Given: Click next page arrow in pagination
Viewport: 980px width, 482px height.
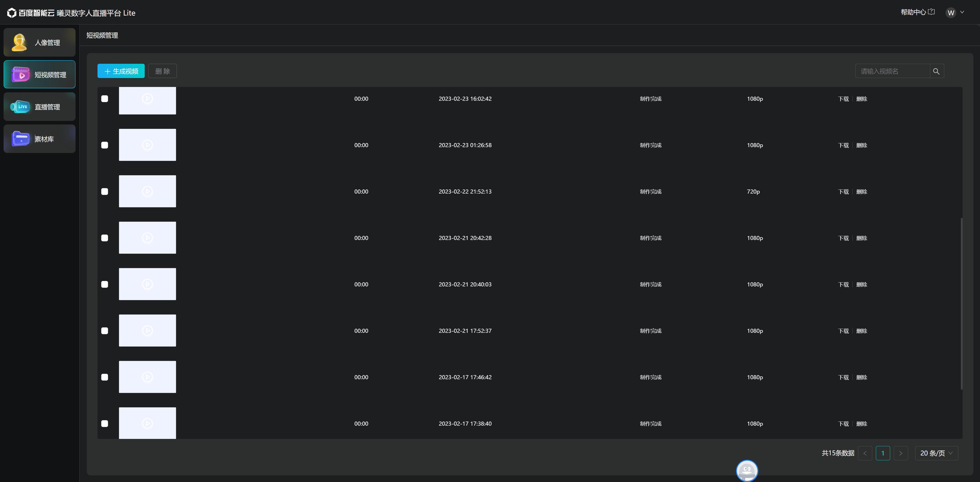Looking at the screenshot, I should (901, 453).
